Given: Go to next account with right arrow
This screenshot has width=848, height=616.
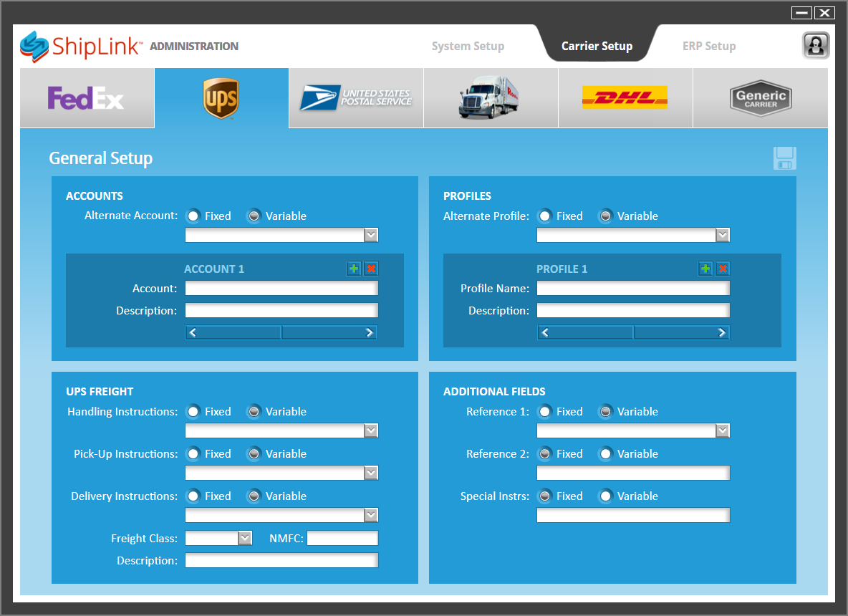Looking at the screenshot, I should [329, 332].
